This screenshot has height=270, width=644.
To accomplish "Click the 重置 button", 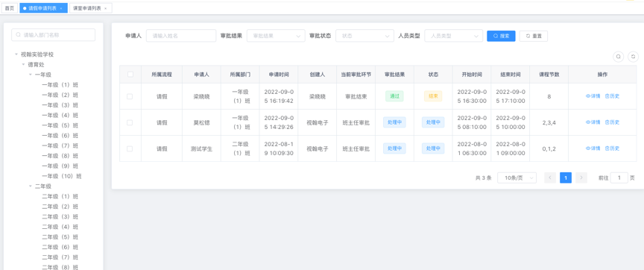I will [534, 36].
